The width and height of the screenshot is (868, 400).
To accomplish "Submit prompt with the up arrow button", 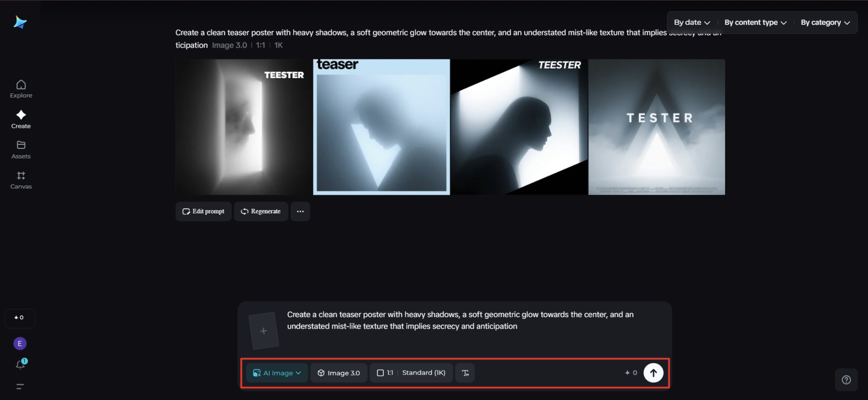I will point(653,373).
